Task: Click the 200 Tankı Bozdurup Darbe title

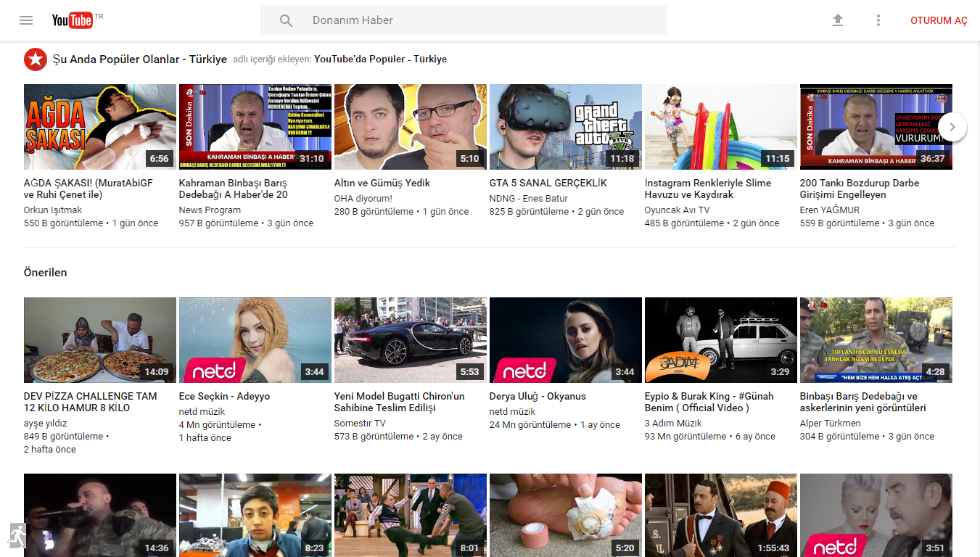Action: pos(860,189)
